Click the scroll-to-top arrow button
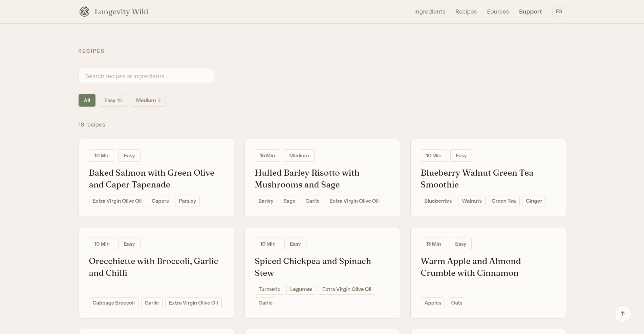The height and width of the screenshot is (334, 644). 622,314
